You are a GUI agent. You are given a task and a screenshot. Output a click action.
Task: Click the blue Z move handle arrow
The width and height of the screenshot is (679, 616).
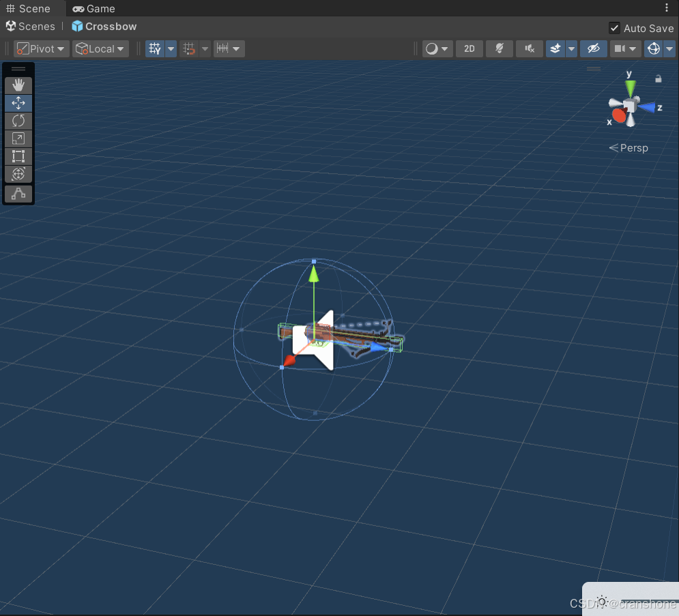380,347
